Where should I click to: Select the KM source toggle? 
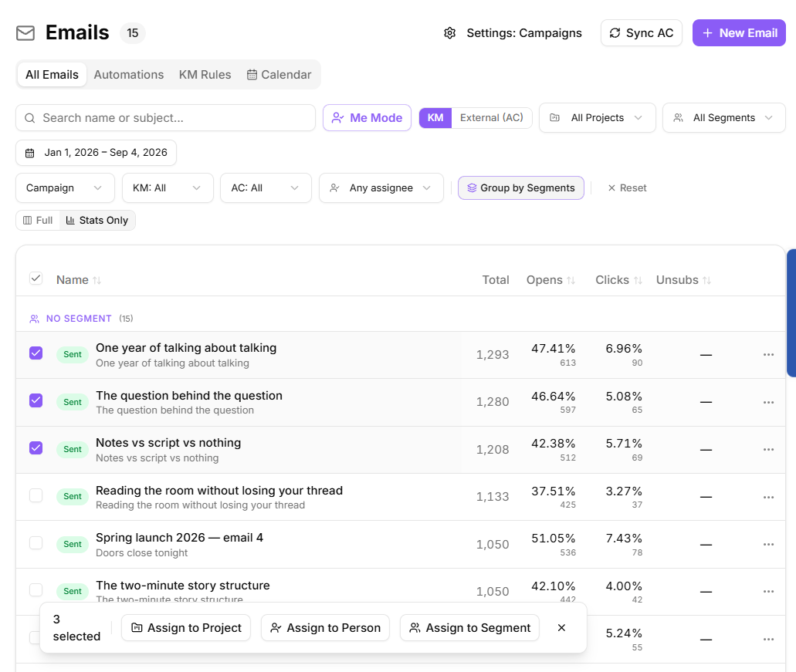coord(435,118)
